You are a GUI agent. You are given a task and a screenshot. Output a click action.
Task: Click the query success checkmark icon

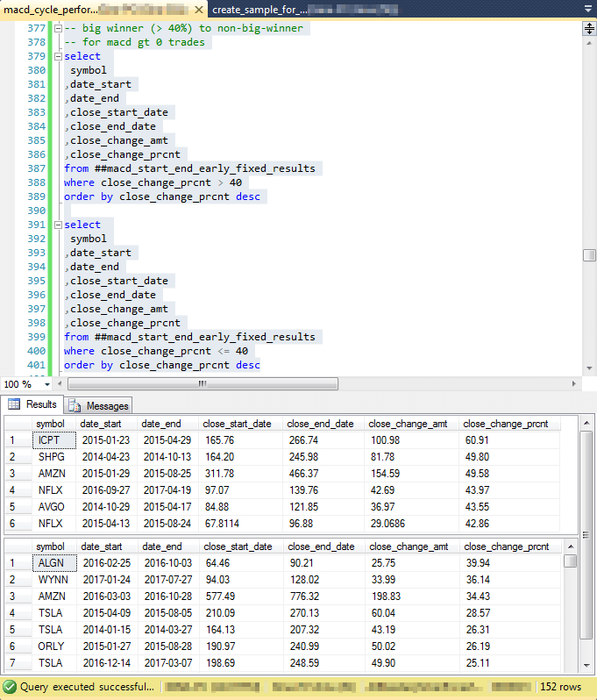tap(10, 687)
